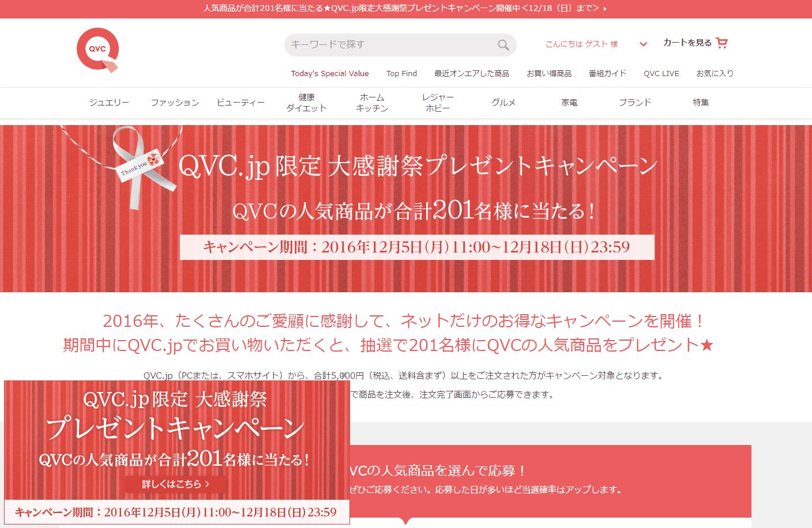
Task: Click the popup campaign banner title
Action: click(x=175, y=415)
